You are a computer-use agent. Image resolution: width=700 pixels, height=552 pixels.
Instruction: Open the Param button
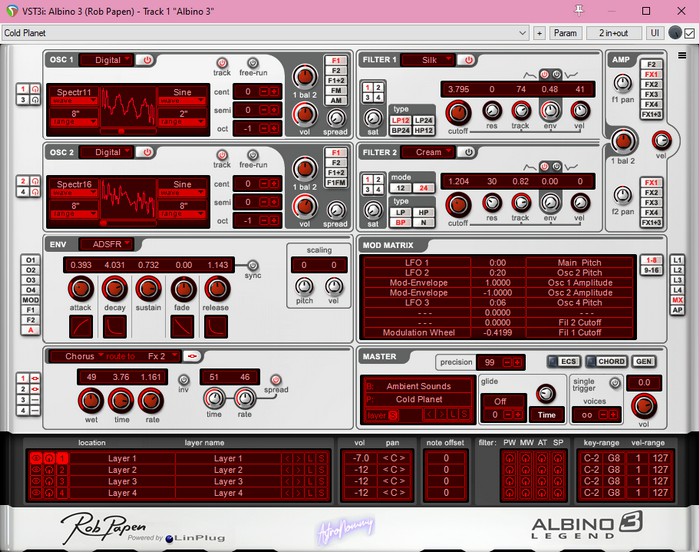pyautogui.click(x=565, y=33)
